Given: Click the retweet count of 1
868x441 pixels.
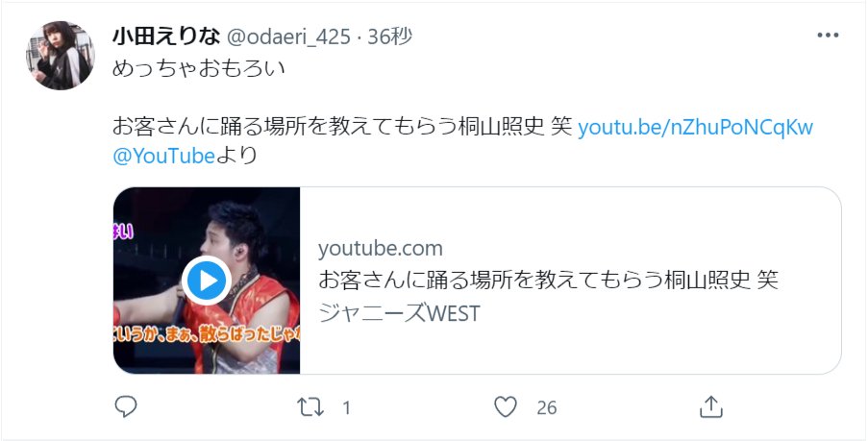Looking at the screenshot, I should tap(347, 408).
